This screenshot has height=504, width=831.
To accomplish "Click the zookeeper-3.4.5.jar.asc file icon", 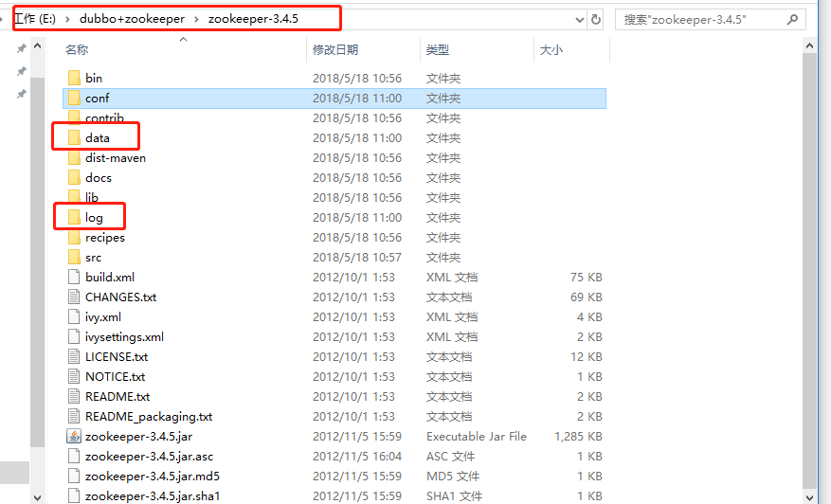I will point(74,456).
